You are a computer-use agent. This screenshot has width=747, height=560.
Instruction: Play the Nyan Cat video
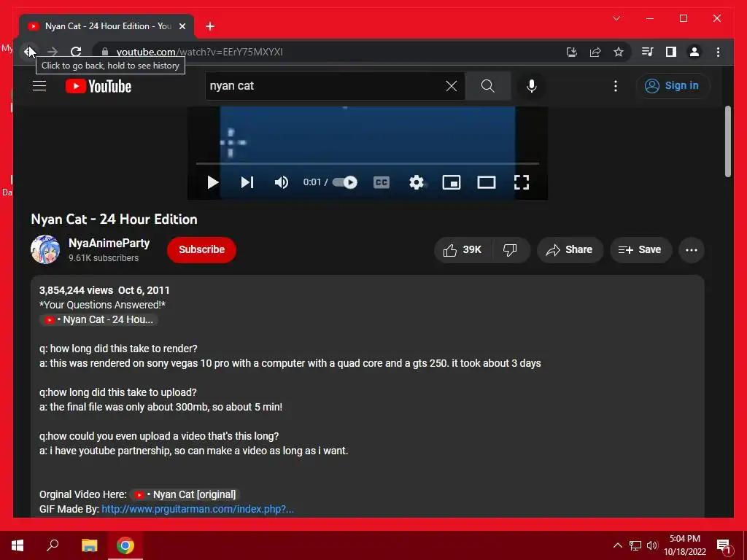212,182
